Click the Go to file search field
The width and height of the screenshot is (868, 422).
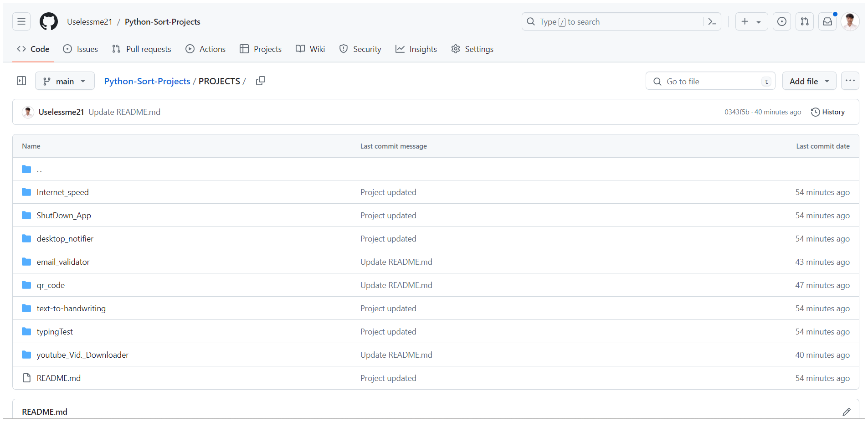point(710,81)
